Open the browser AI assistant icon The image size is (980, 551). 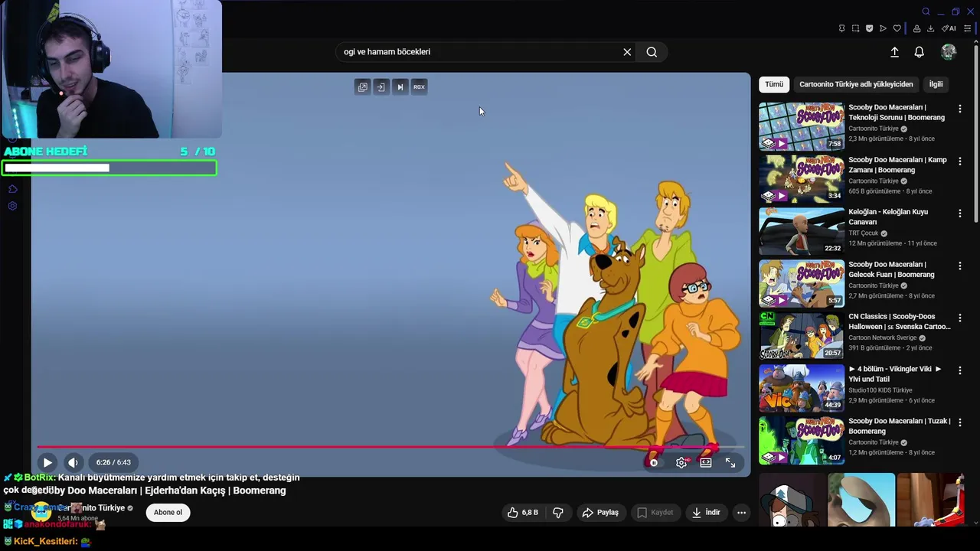coord(949,28)
